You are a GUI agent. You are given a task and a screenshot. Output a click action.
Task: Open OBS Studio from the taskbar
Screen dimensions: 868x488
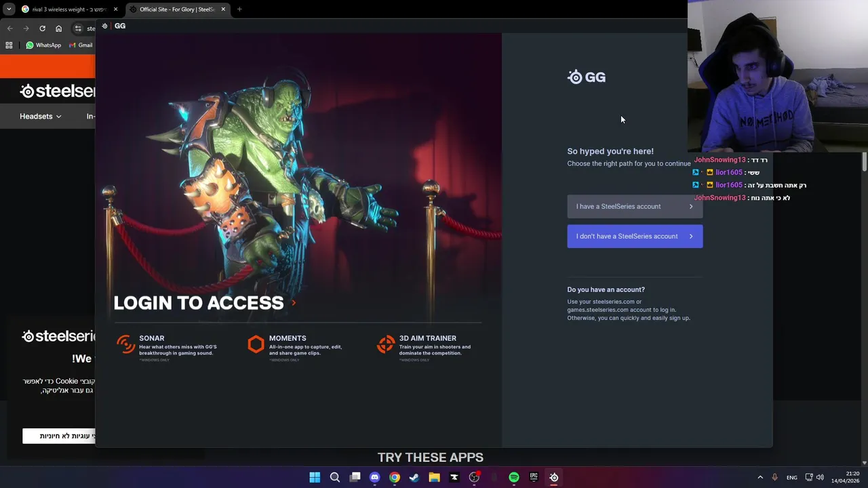pos(474,477)
